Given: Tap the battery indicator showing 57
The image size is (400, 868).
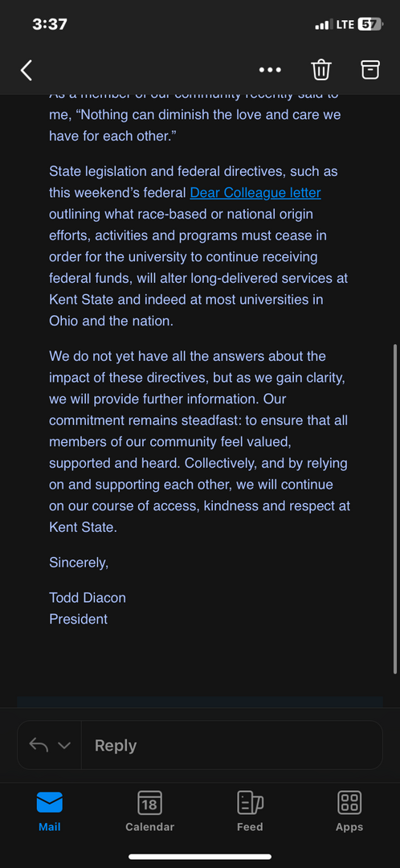Looking at the screenshot, I should point(370,24).
